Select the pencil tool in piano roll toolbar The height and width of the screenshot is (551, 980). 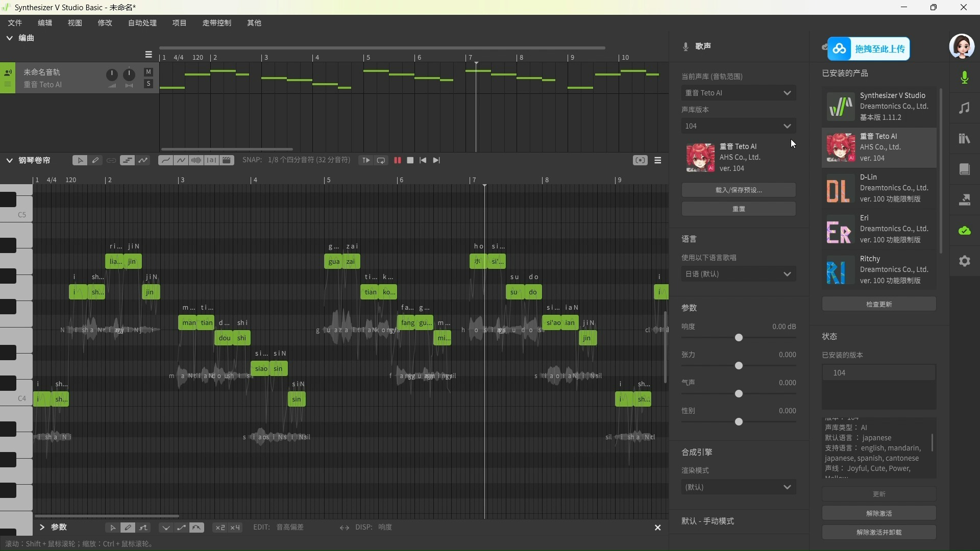click(x=95, y=160)
